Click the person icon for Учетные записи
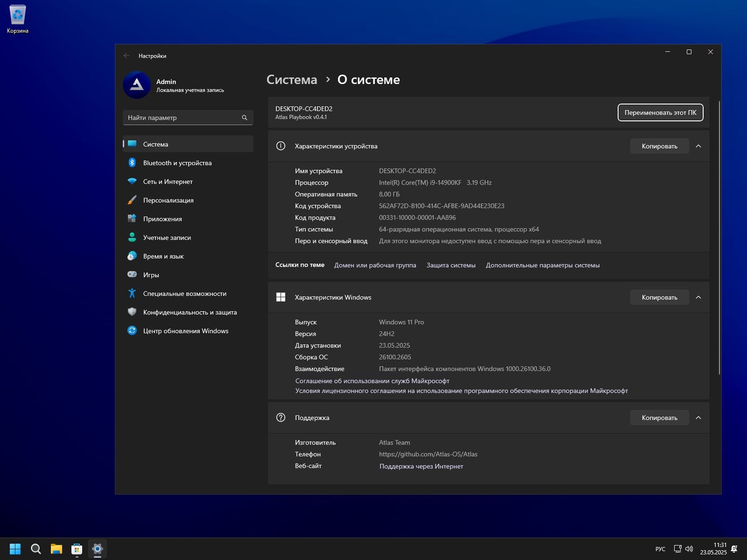The height and width of the screenshot is (560, 747). coord(132,237)
